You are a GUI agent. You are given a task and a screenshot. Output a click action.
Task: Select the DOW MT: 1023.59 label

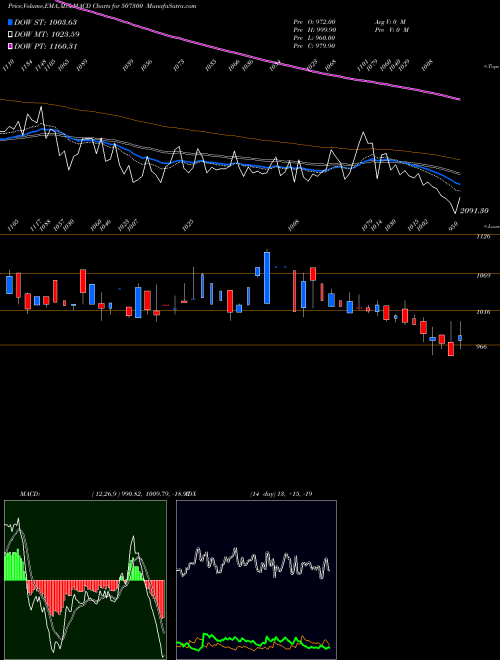(47, 34)
